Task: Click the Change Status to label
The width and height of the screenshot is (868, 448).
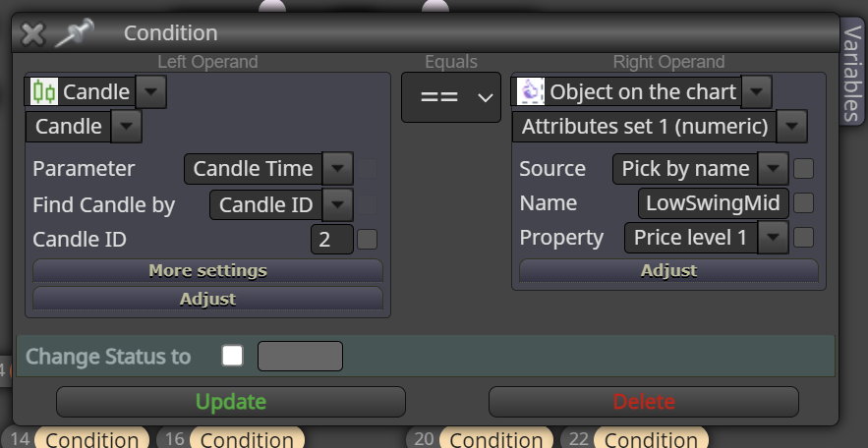Action: pyautogui.click(x=108, y=357)
